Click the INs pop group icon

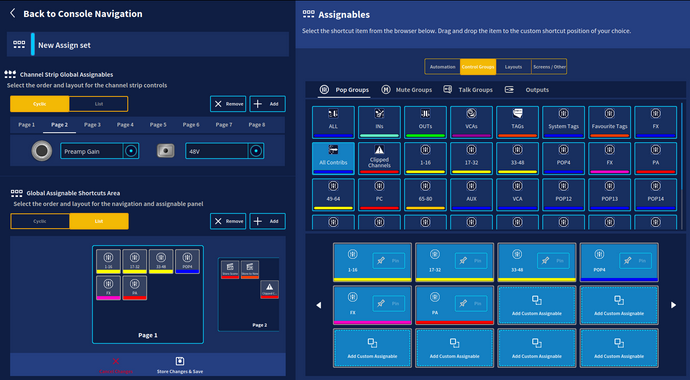[x=379, y=114]
